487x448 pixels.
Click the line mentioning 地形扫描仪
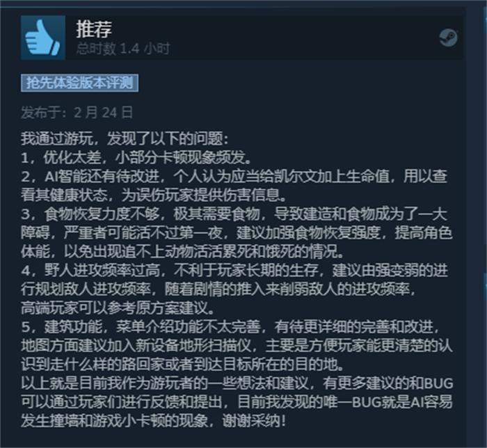(x=237, y=346)
